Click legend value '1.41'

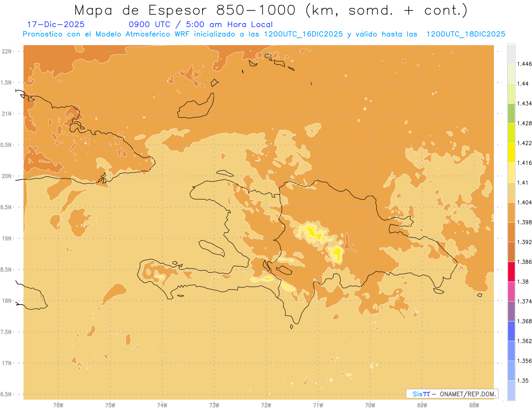tap(522, 182)
